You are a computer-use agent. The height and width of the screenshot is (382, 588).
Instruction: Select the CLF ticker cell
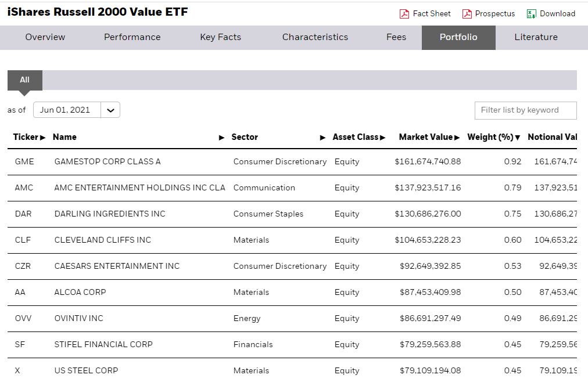(x=23, y=240)
